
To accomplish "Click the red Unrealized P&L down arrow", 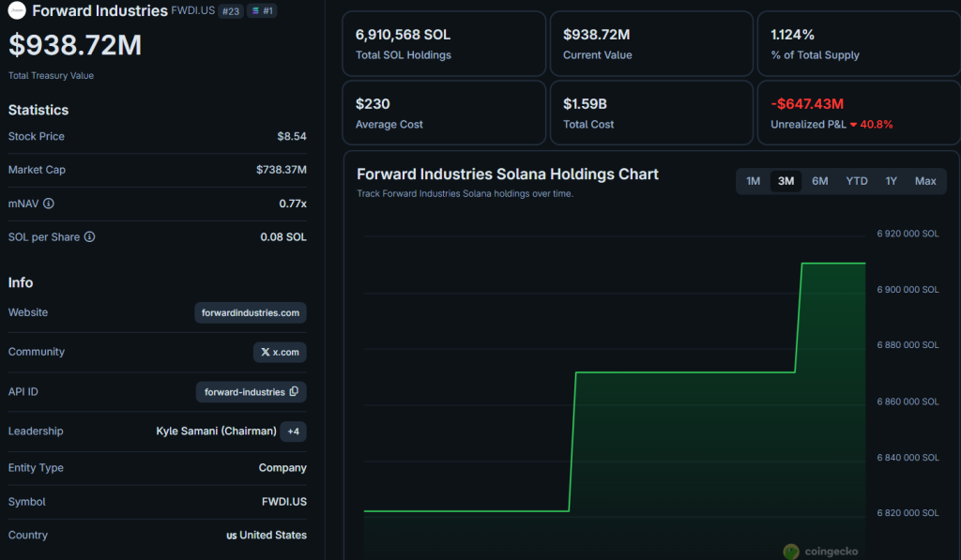I will (853, 125).
